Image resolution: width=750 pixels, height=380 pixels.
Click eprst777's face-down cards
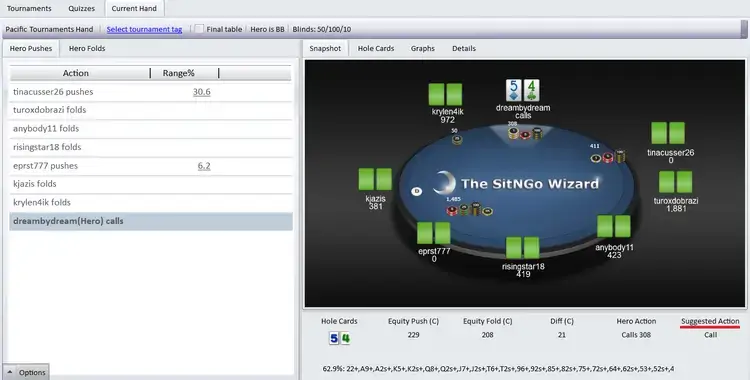[x=433, y=233]
